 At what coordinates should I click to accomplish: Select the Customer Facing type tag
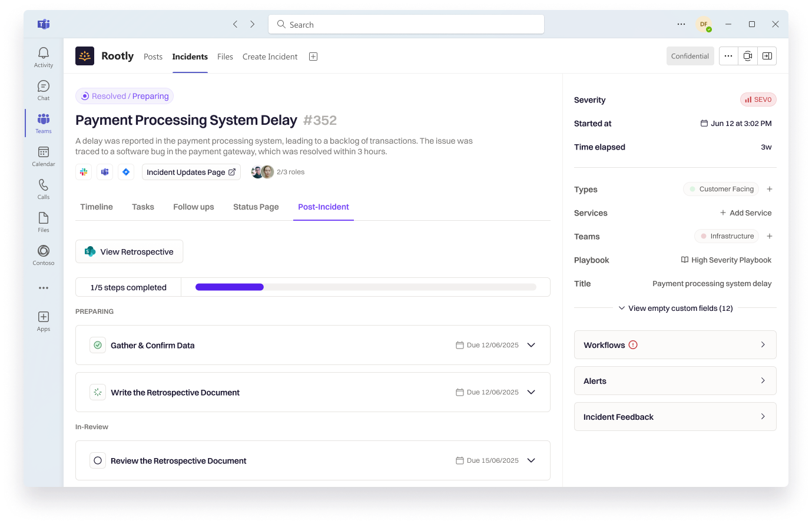coord(721,189)
